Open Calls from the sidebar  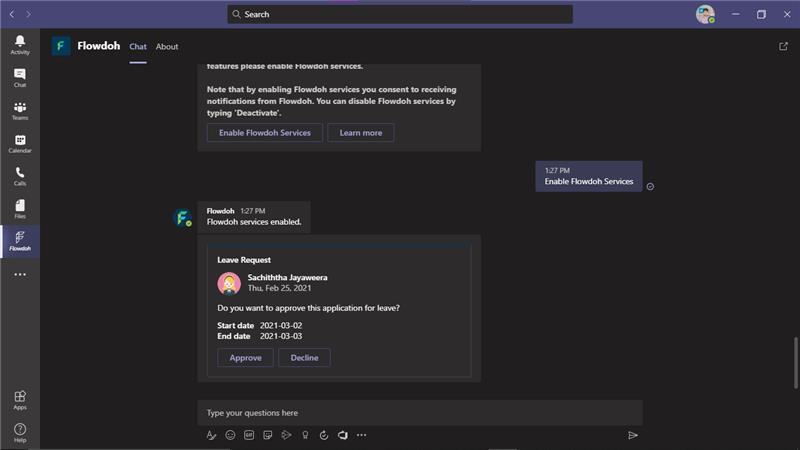(x=20, y=176)
